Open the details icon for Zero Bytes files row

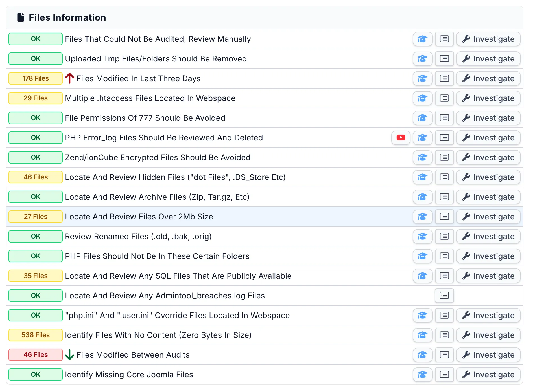click(444, 335)
